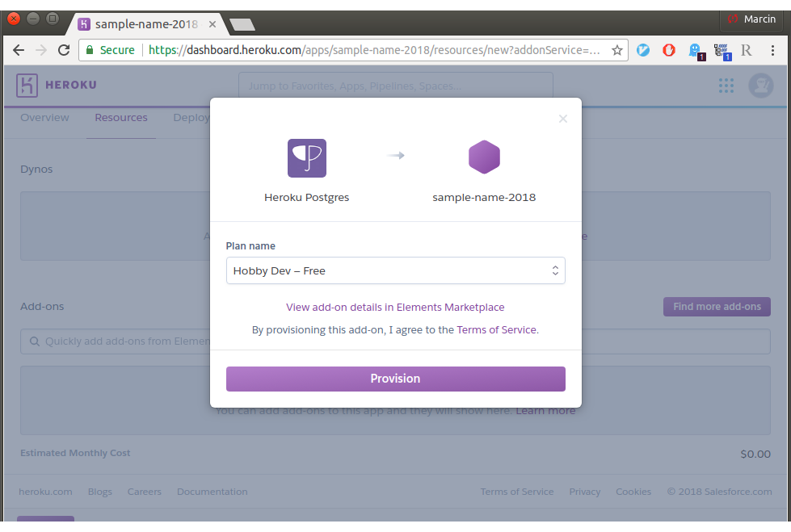Bookmark this page with the star icon
The width and height of the screenshot is (791, 532).
click(616, 50)
